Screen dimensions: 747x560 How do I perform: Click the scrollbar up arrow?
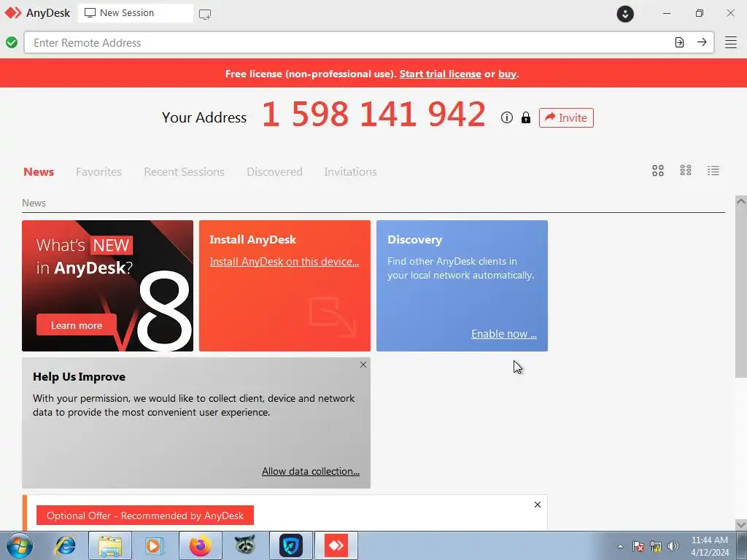click(x=741, y=201)
